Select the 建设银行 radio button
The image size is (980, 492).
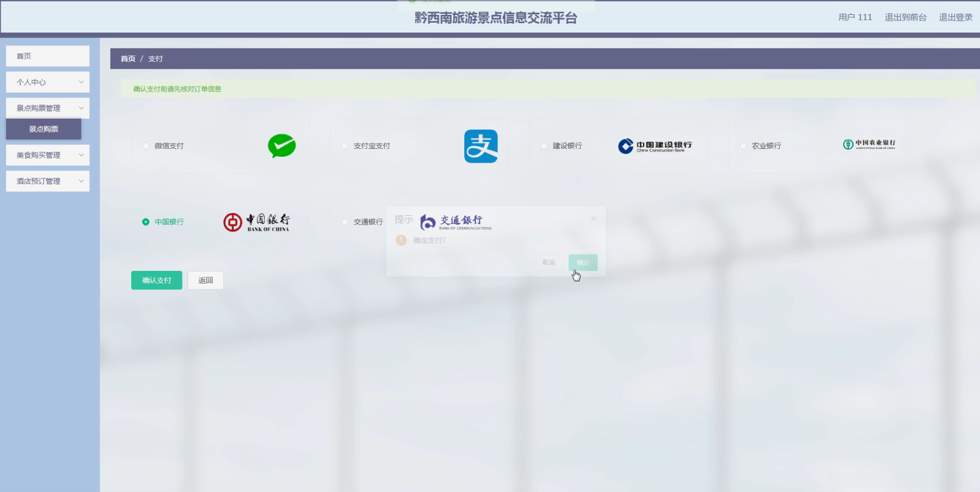544,146
